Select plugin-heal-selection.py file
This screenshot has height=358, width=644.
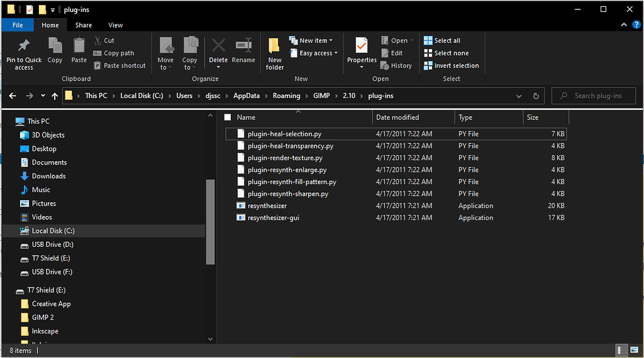396,134
